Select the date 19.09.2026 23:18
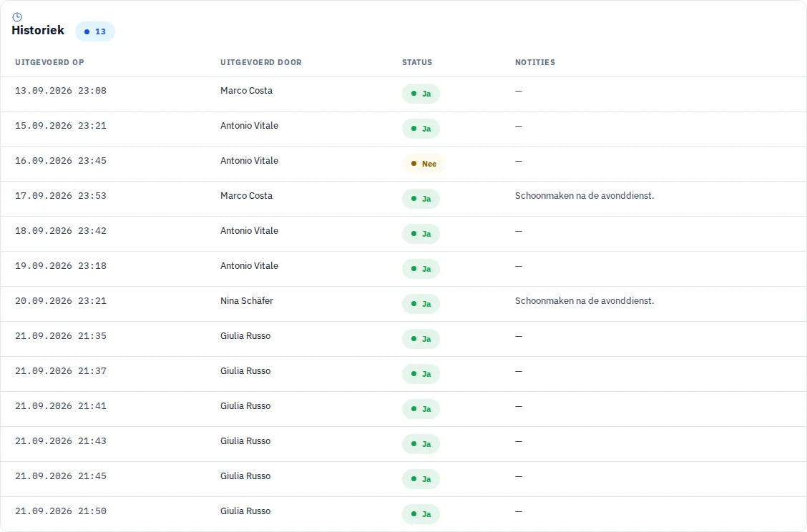The image size is (807, 532). (x=61, y=265)
